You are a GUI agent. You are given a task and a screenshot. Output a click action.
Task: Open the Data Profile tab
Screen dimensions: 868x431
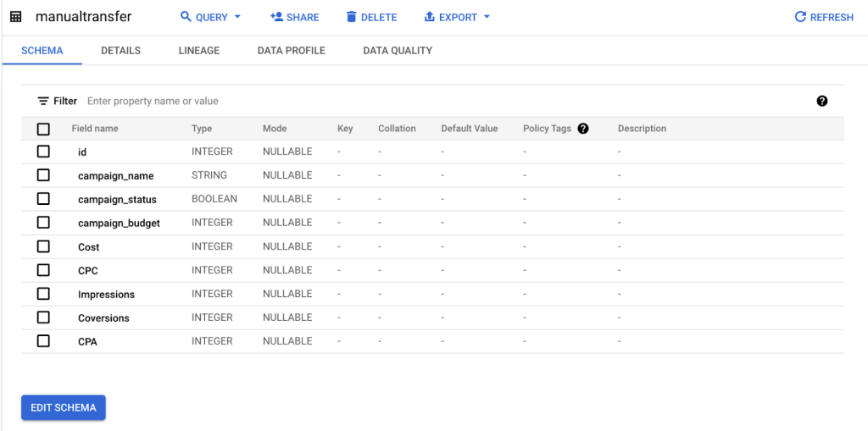click(x=292, y=50)
